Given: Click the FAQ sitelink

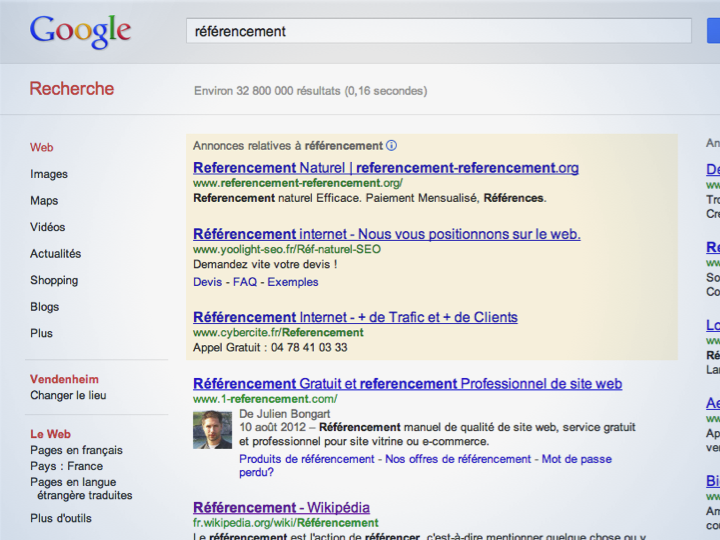Looking at the screenshot, I should (x=245, y=282).
